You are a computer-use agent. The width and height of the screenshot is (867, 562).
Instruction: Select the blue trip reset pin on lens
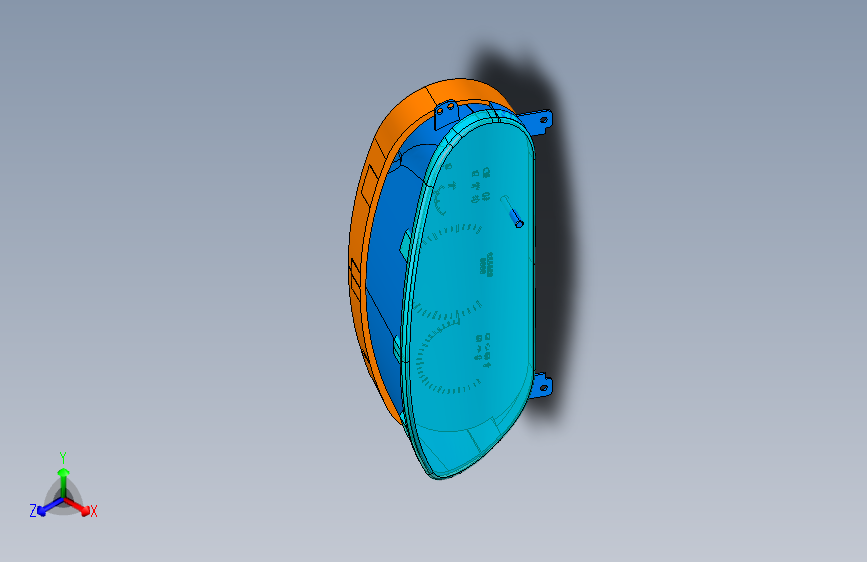click(515, 218)
